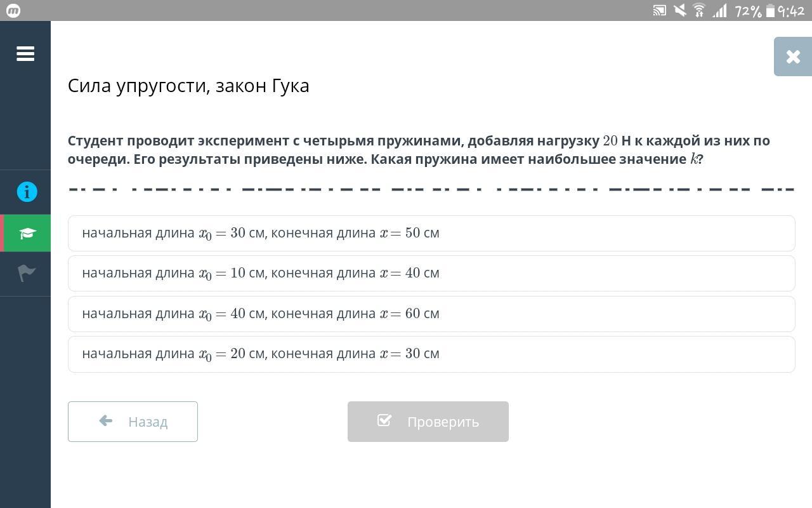Viewport: 812px width, 508px height.
Task: Select the graduation cap lesson icon
Action: (x=27, y=234)
